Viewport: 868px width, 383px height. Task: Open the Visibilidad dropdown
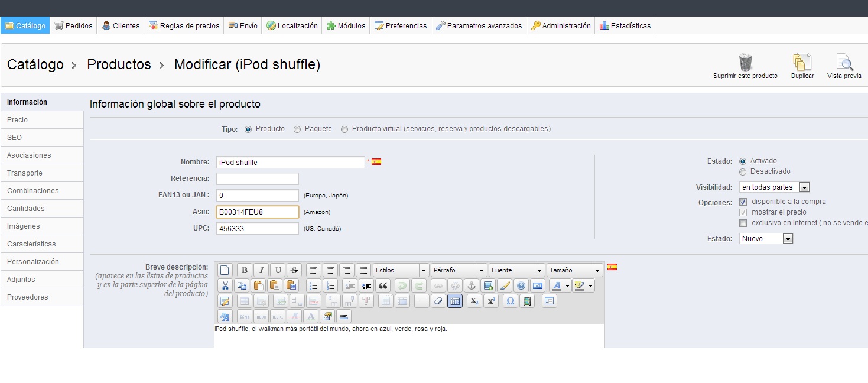point(775,187)
